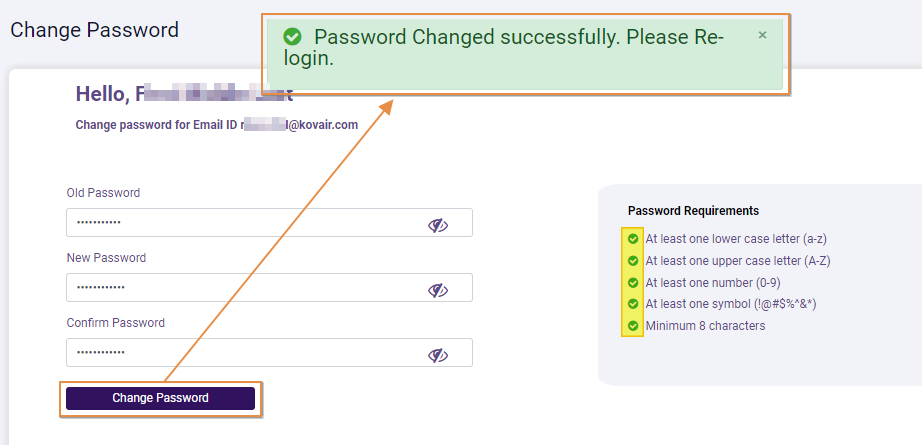Select the Confirm Password input box
Viewport: 922px width, 445px height.
point(240,353)
